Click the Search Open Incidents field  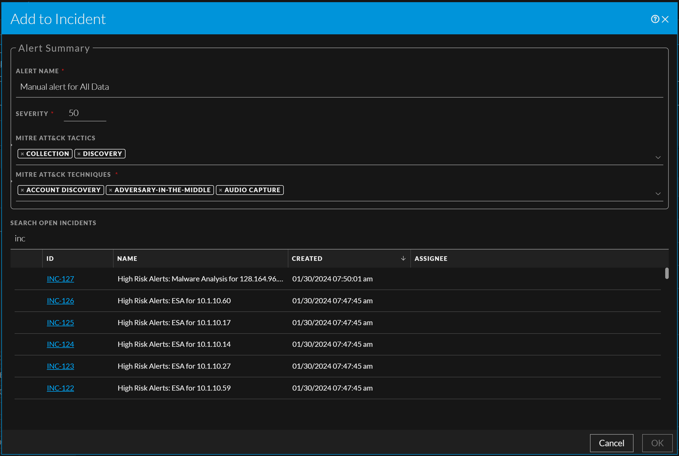click(x=338, y=239)
